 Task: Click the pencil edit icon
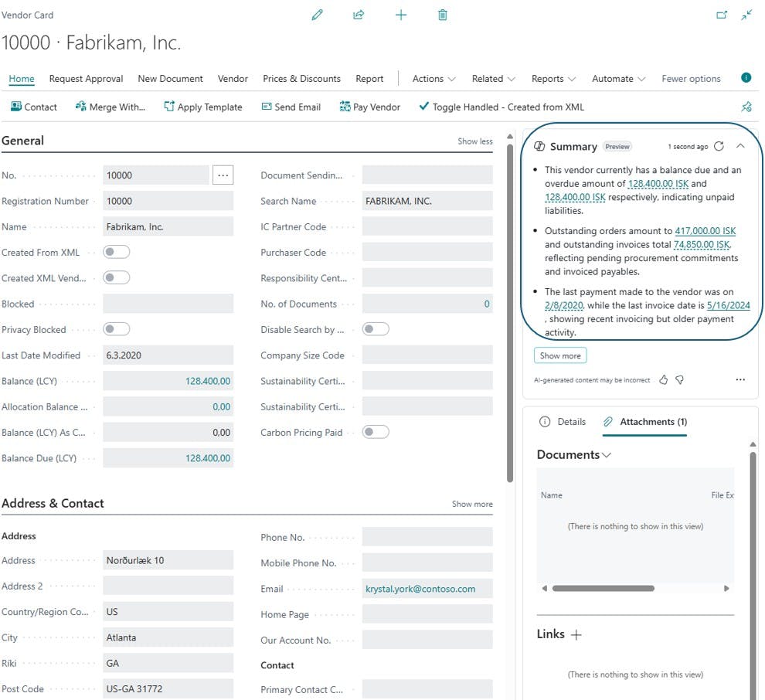point(317,15)
